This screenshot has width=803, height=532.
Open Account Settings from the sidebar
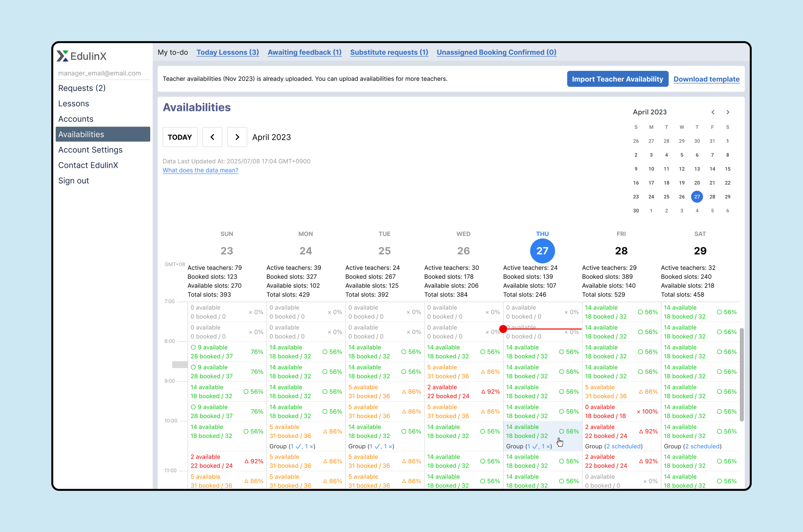(x=90, y=150)
